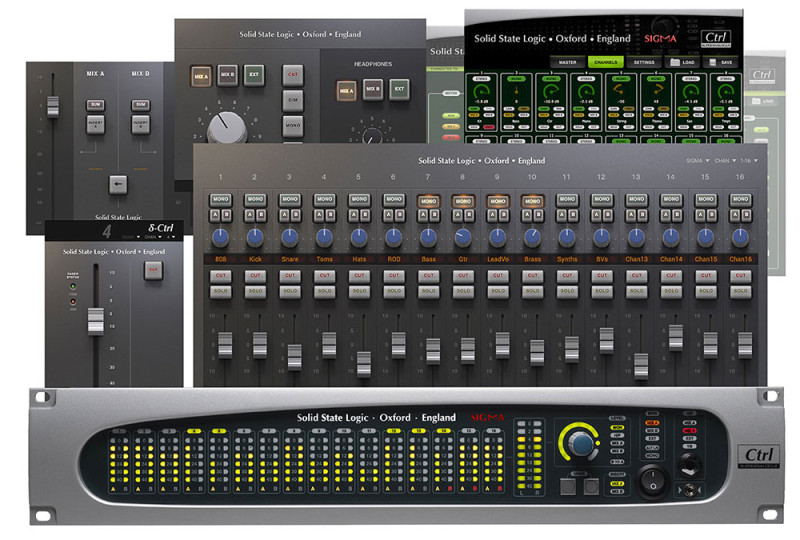Click the CUT button in δ-Ctrl plugin
Screen dimensions: 800x540
[x=153, y=270]
